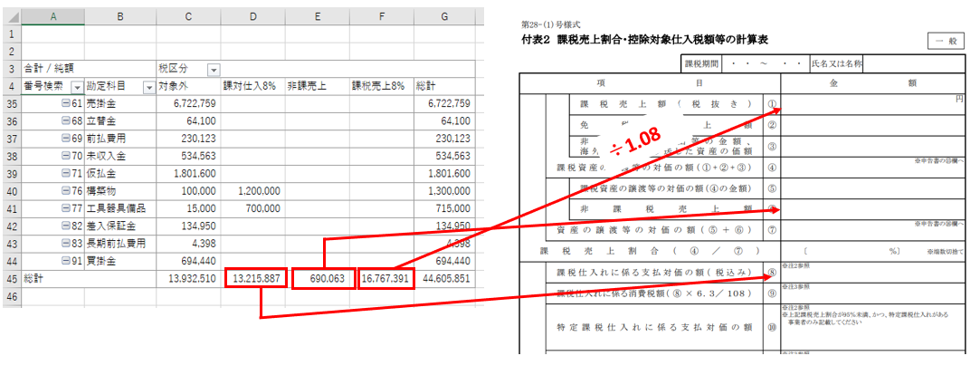Collapse the 76 構築物 row group
The image size is (980, 375).
point(64,191)
